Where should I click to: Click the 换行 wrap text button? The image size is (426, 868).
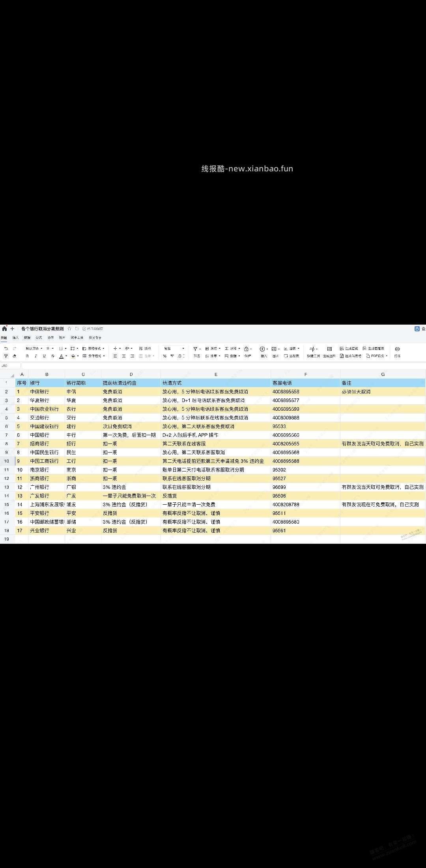coord(145,349)
